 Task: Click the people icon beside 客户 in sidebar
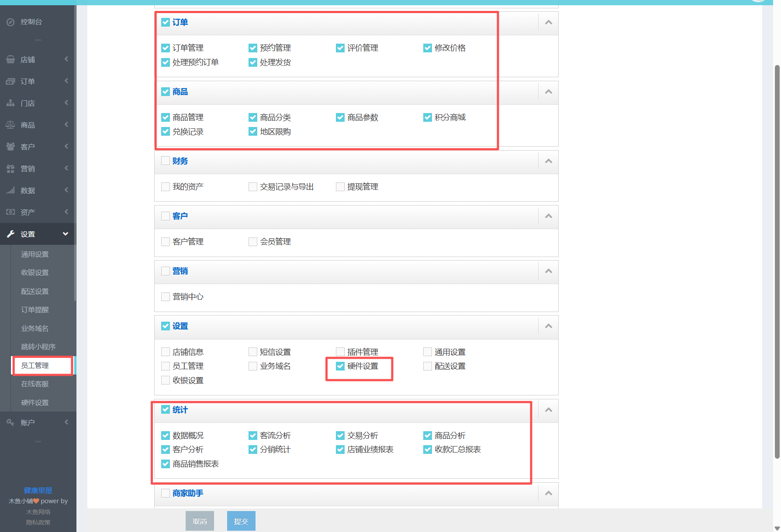[x=10, y=147]
